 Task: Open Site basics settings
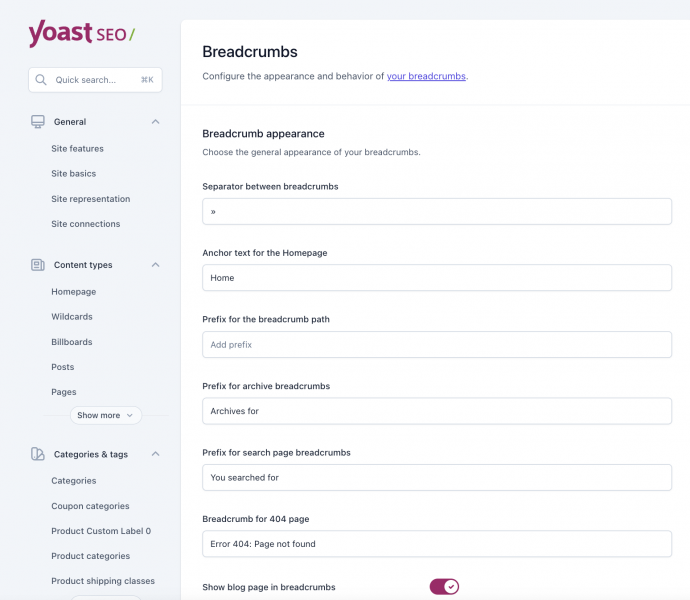(x=73, y=173)
